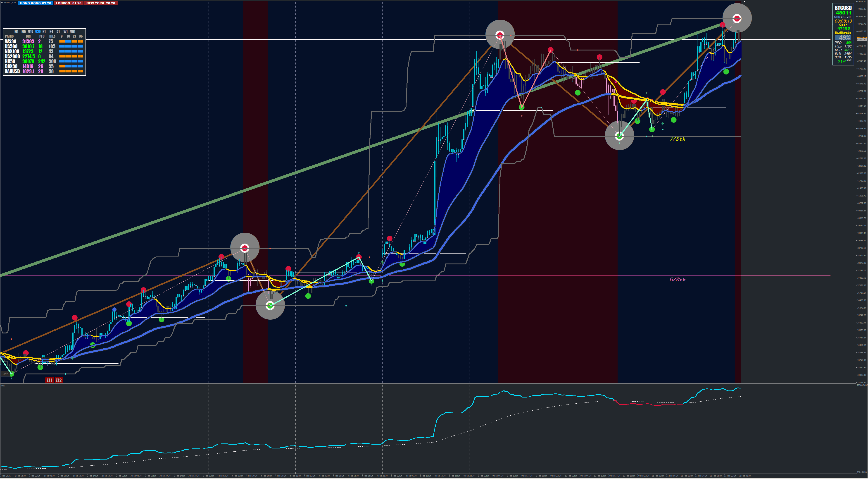Click WS30's first orange trend swatch
This screenshot has width=868, height=479.
click(x=62, y=41)
